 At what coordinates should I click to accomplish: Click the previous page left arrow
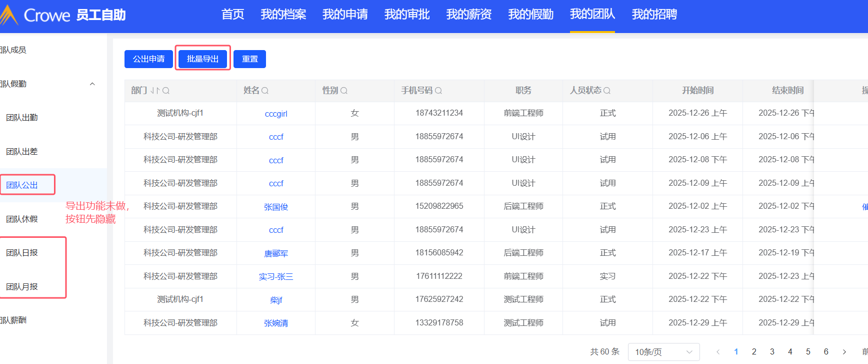coord(718,352)
